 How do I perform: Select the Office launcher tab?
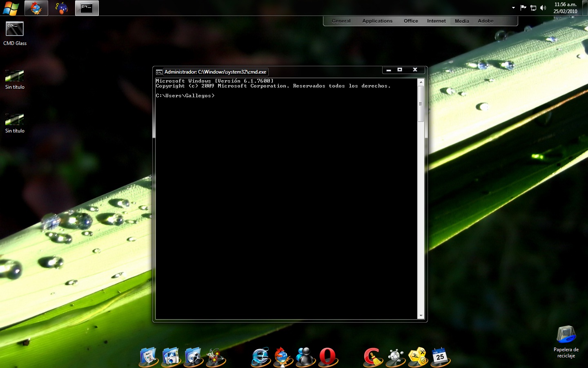click(x=411, y=21)
